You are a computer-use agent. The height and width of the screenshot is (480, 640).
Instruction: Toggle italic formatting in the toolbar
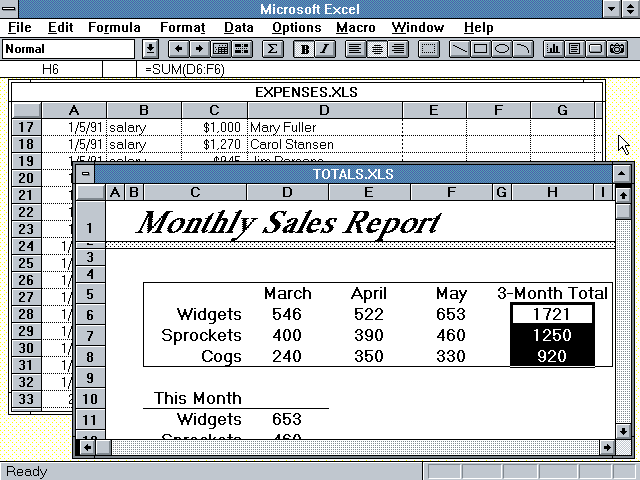tap(325, 48)
